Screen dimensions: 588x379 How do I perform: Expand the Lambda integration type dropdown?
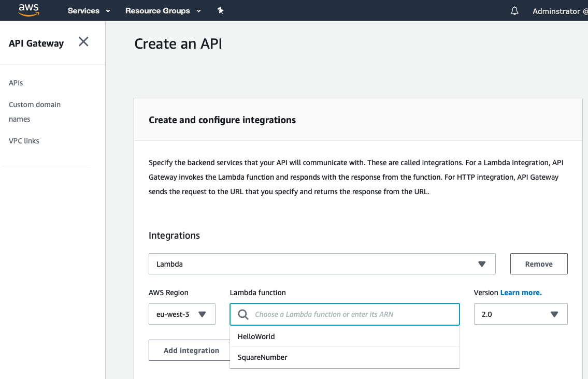pyautogui.click(x=322, y=264)
